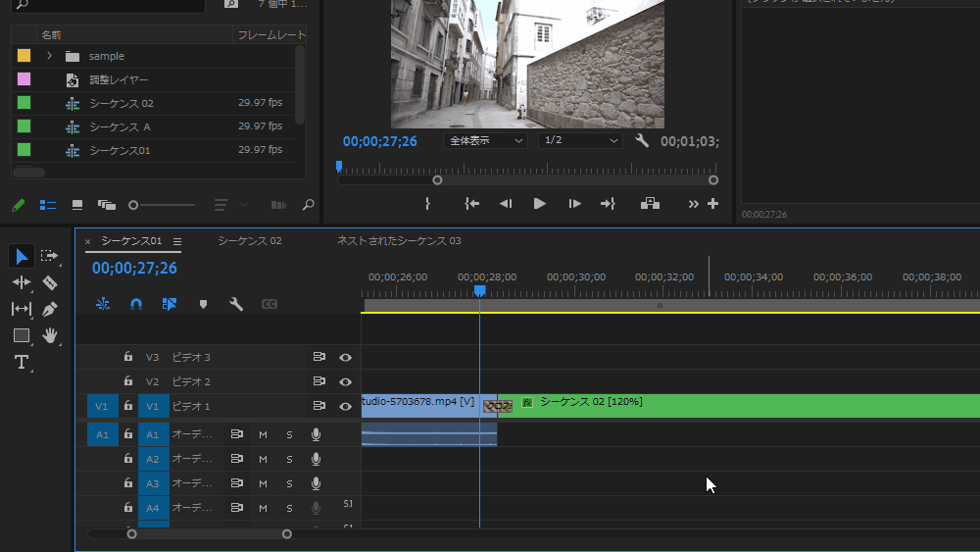Select the Ripple Edit tool

click(22, 282)
